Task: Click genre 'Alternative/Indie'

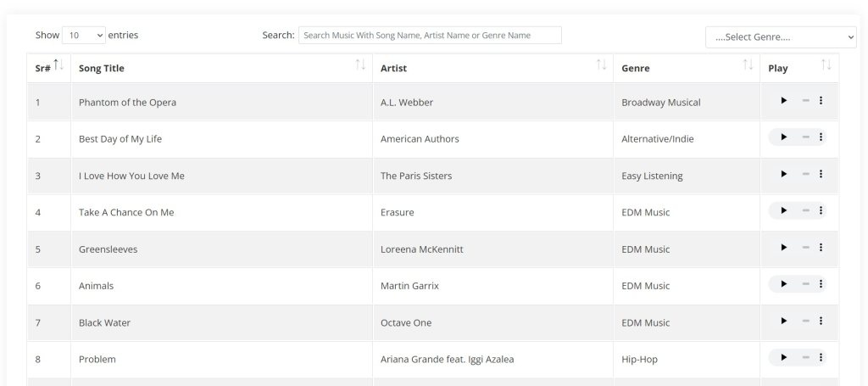Action: pos(658,139)
